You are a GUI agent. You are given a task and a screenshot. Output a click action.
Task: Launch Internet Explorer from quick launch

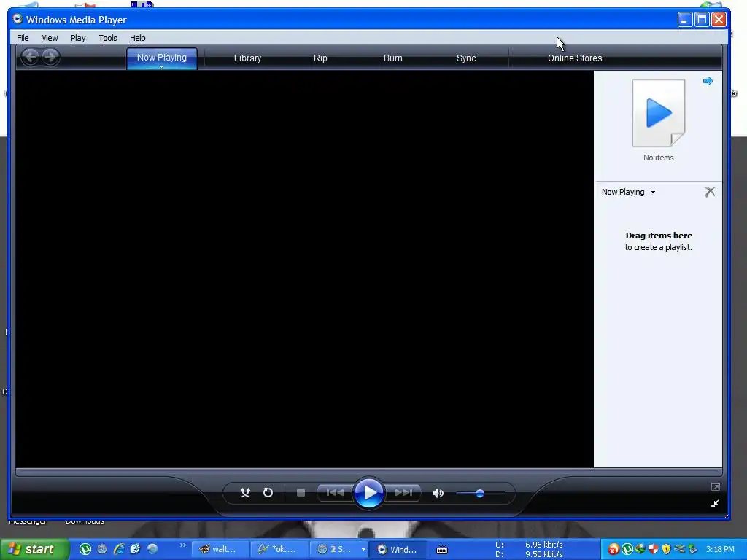point(119,549)
